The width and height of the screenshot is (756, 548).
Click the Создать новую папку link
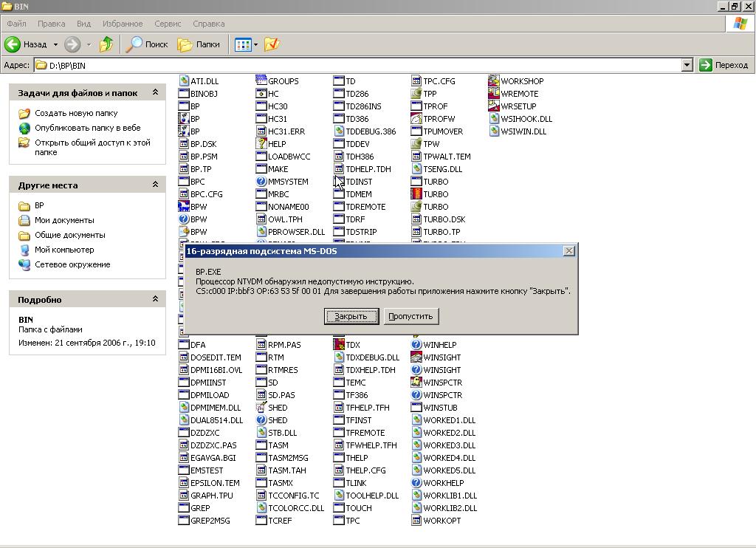[x=76, y=113]
